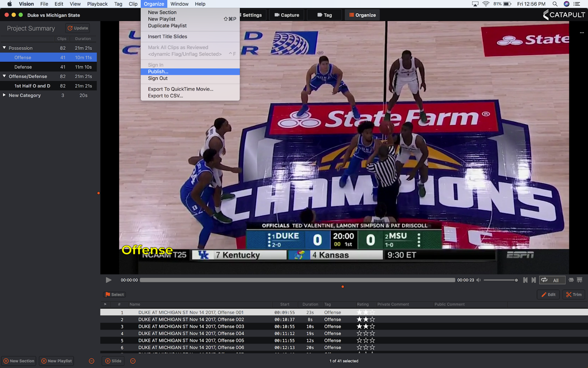
Task: Open the Clip menu
Action: [133, 4]
